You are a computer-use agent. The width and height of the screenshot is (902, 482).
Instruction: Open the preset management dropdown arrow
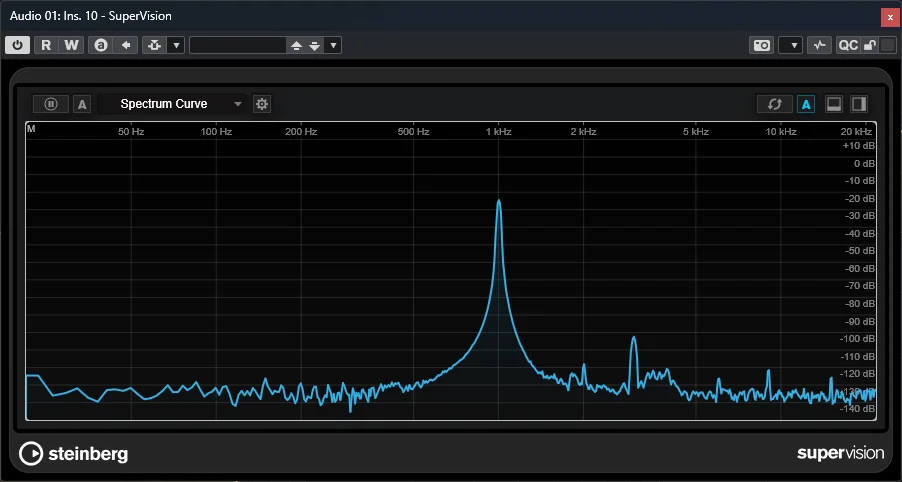pyautogui.click(x=333, y=45)
